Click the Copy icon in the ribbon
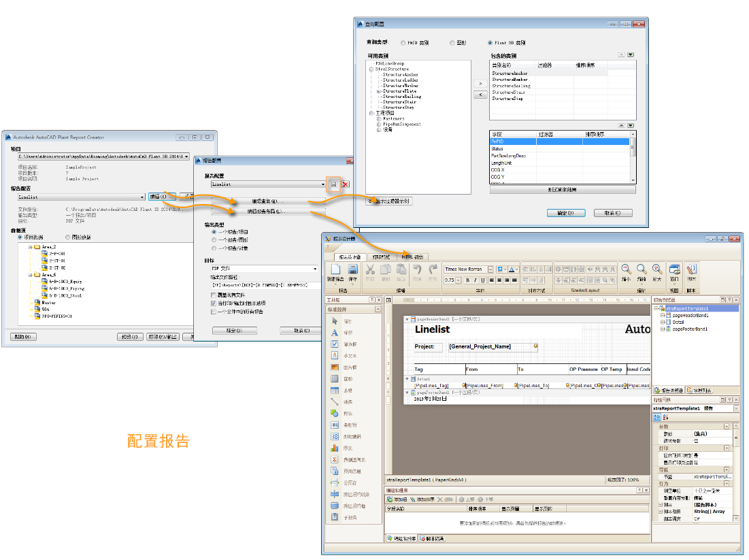This screenshot has width=749, height=560. pyautogui.click(x=386, y=269)
